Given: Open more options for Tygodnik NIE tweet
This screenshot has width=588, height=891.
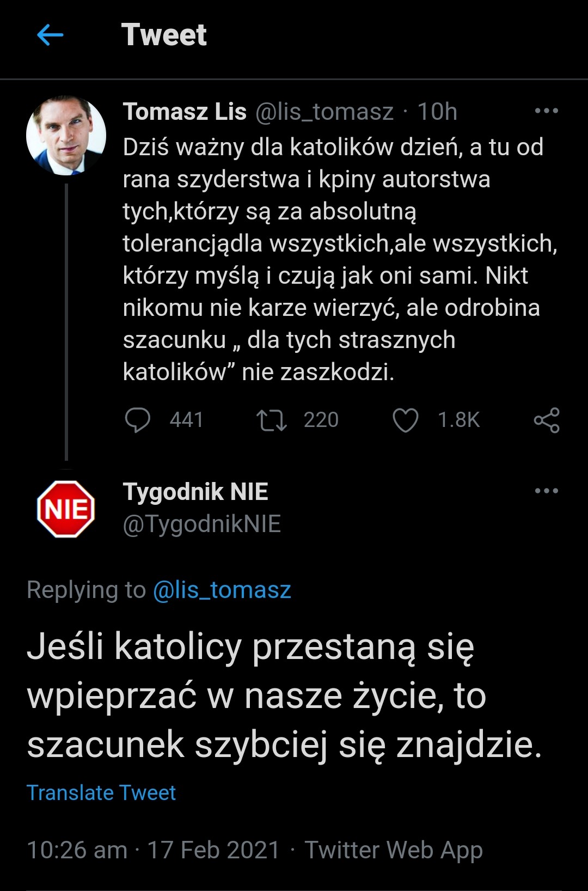Looking at the screenshot, I should coord(547,491).
